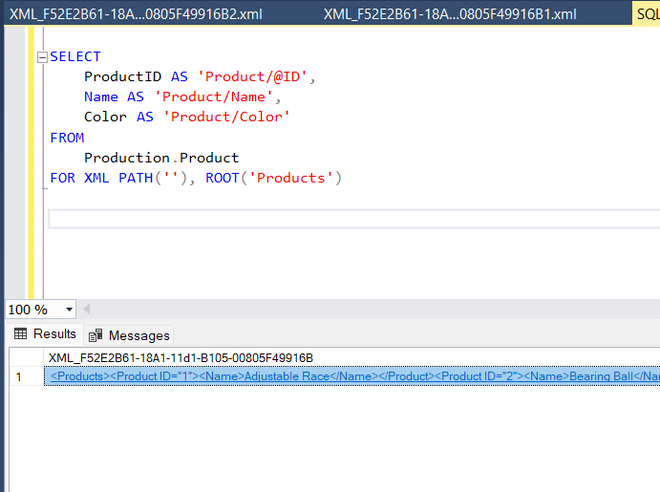
Task: Switch to XML_F52E2B61-18A...0805F49916B2.xml tab
Action: point(136,13)
